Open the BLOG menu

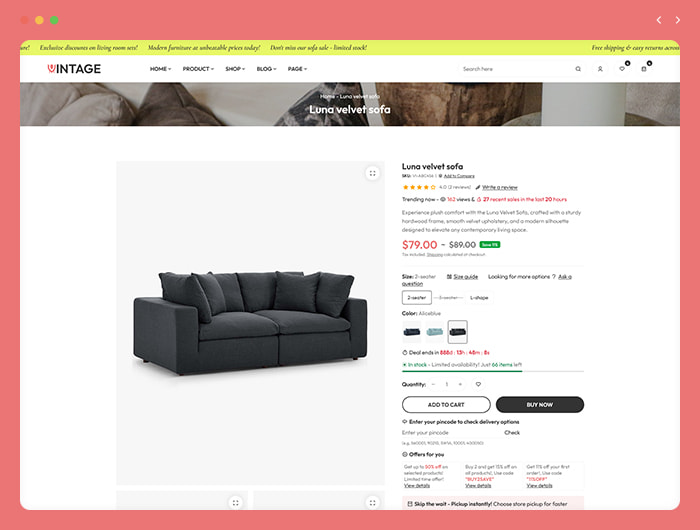tap(267, 69)
